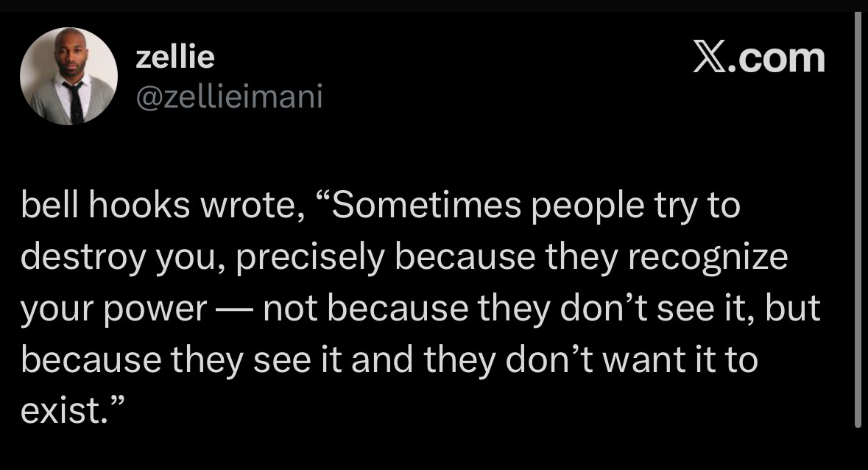868x470 pixels.
Task: Click the display name zellie
Action: click(175, 58)
